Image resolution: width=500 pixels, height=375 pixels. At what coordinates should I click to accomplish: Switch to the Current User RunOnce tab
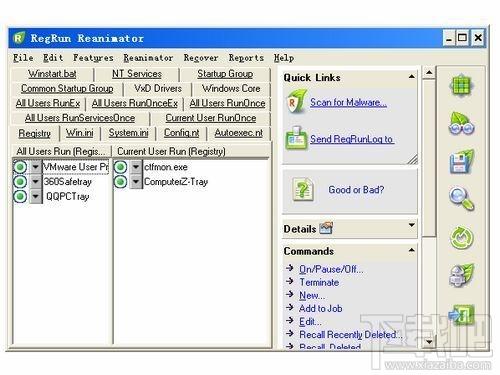(x=211, y=118)
